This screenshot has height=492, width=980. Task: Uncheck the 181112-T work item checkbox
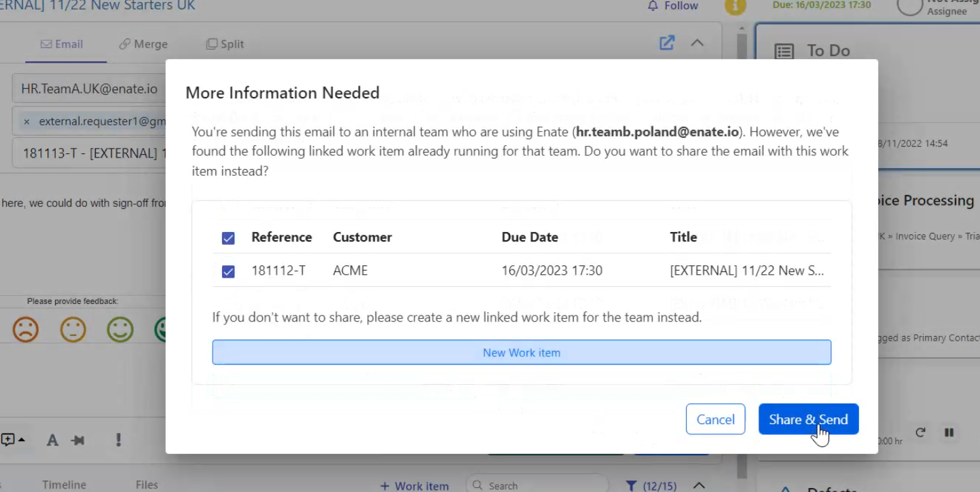[228, 271]
